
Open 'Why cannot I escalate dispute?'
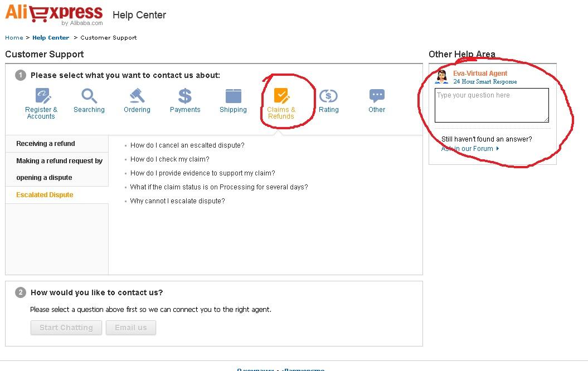pos(177,201)
